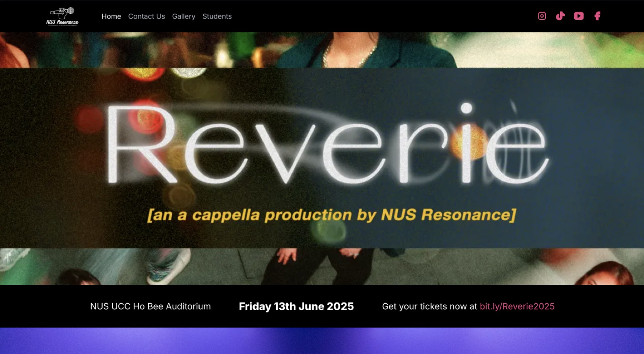
Task: Open the YouTube social icon
Action: [579, 16]
